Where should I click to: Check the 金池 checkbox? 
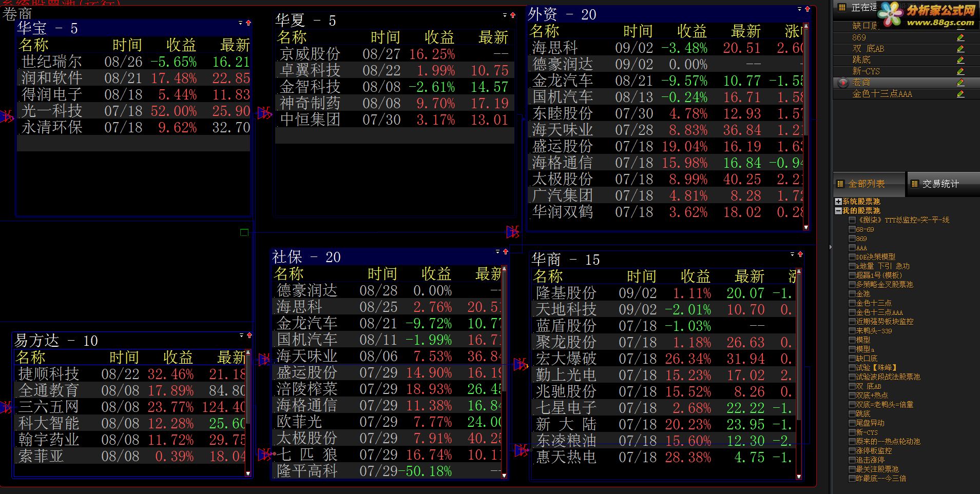coord(852,294)
